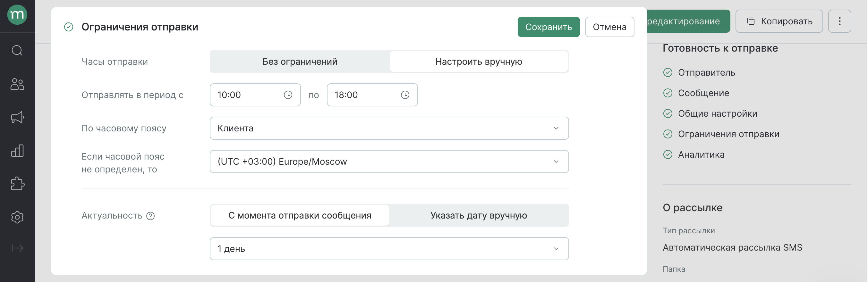Click the clock icon in the 18:00 field
The height and width of the screenshot is (282, 868).
click(x=405, y=95)
